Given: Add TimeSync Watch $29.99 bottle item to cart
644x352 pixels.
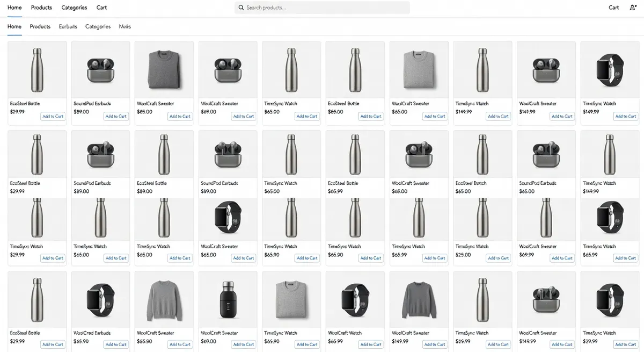Looking at the screenshot, I should [53, 258].
